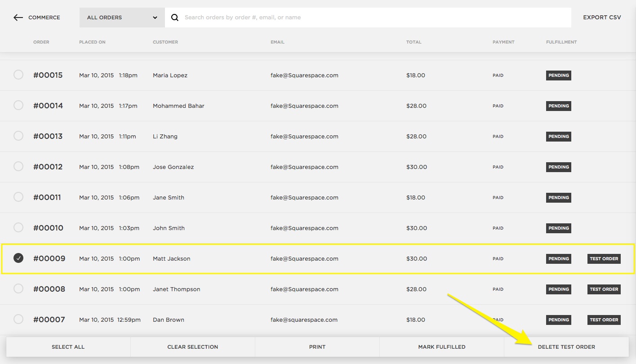636x364 pixels.
Task: Export orders as CSV
Action: (602, 18)
